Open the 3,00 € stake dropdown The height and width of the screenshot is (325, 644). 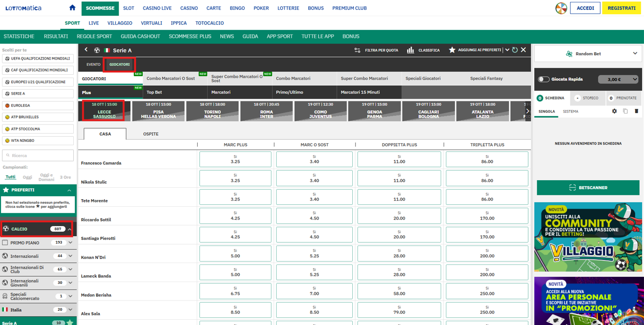click(618, 79)
